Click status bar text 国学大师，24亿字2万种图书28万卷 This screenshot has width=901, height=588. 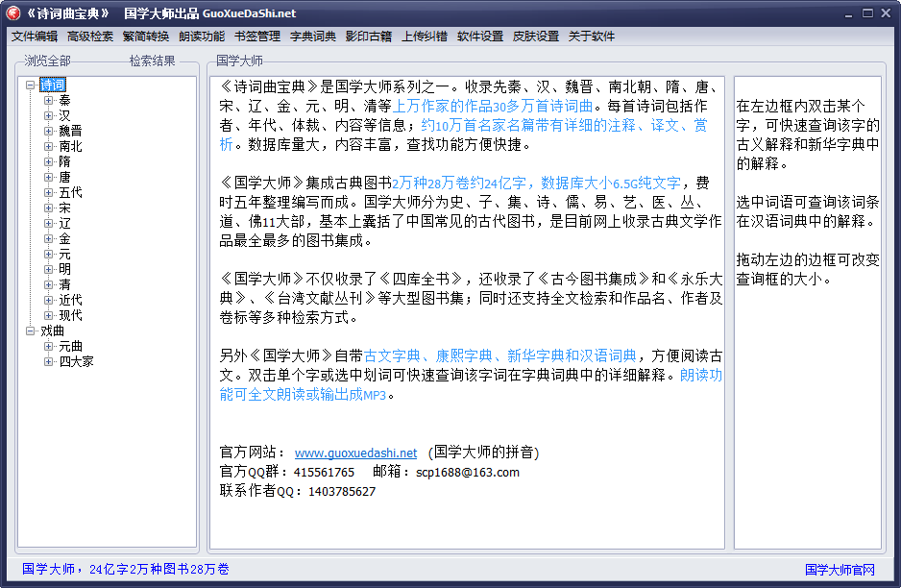pos(125,569)
